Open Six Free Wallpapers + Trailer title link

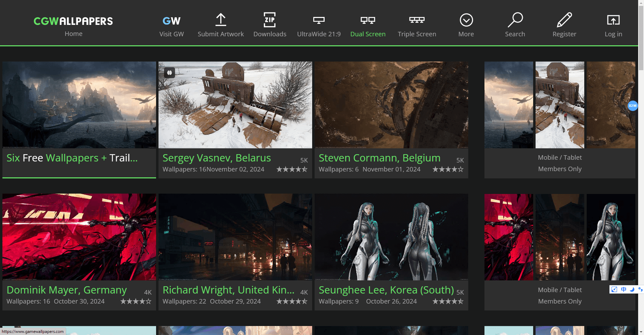click(x=72, y=158)
